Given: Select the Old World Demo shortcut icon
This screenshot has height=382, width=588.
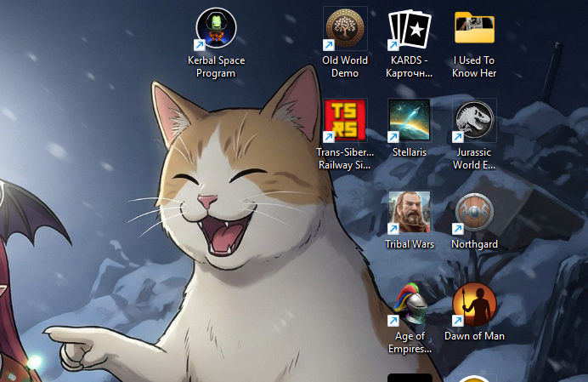Looking at the screenshot, I should [x=345, y=28].
